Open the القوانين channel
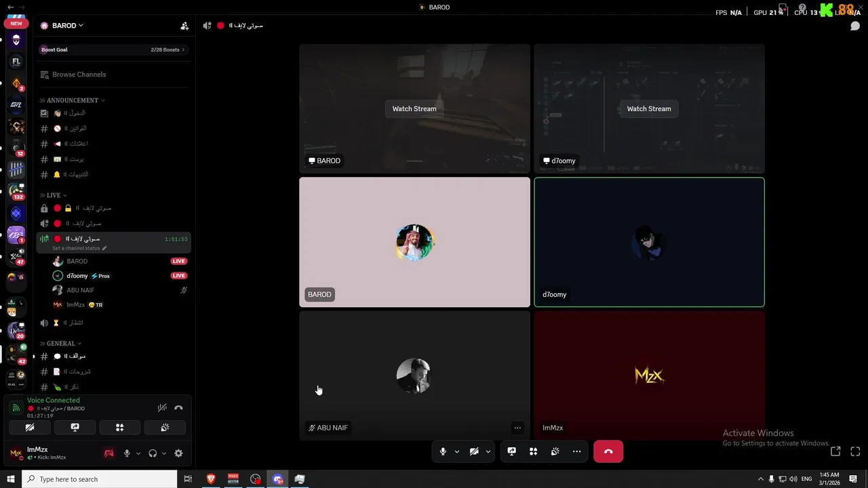 113,128
